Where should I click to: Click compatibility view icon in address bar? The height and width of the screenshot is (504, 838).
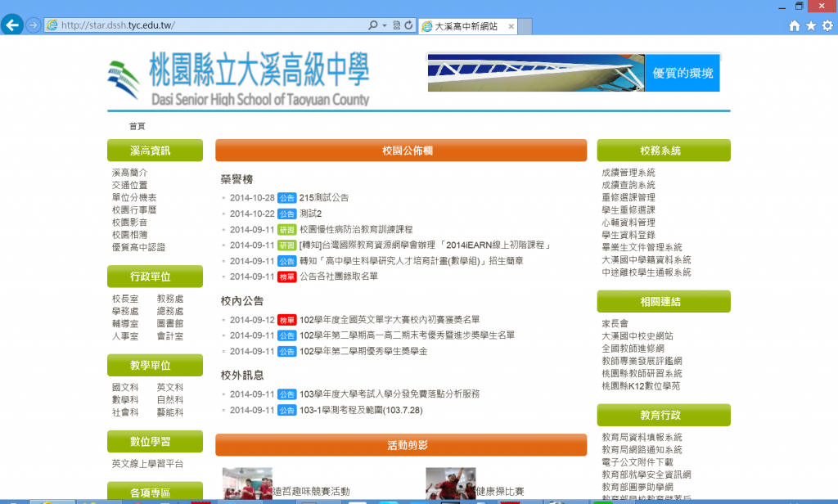[397, 25]
